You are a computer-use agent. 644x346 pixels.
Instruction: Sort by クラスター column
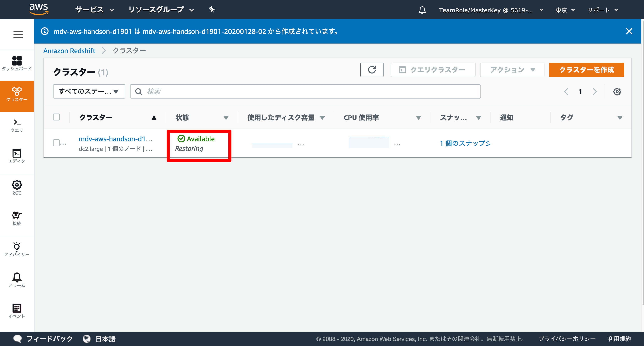[x=118, y=117]
